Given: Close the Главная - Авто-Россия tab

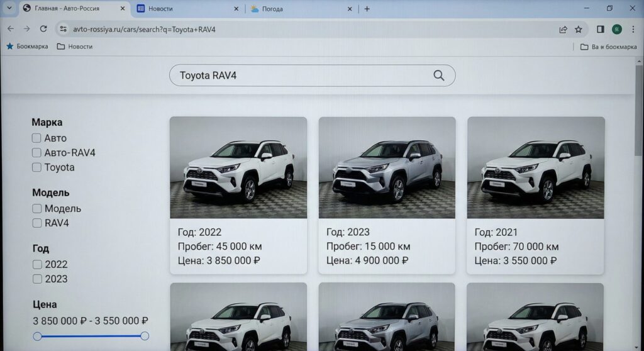Looking at the screenshot, I should [123, 8].
